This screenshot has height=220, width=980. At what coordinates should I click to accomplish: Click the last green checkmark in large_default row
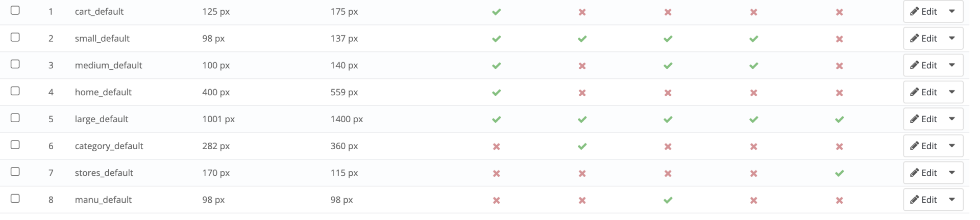(x=839, y=119)
